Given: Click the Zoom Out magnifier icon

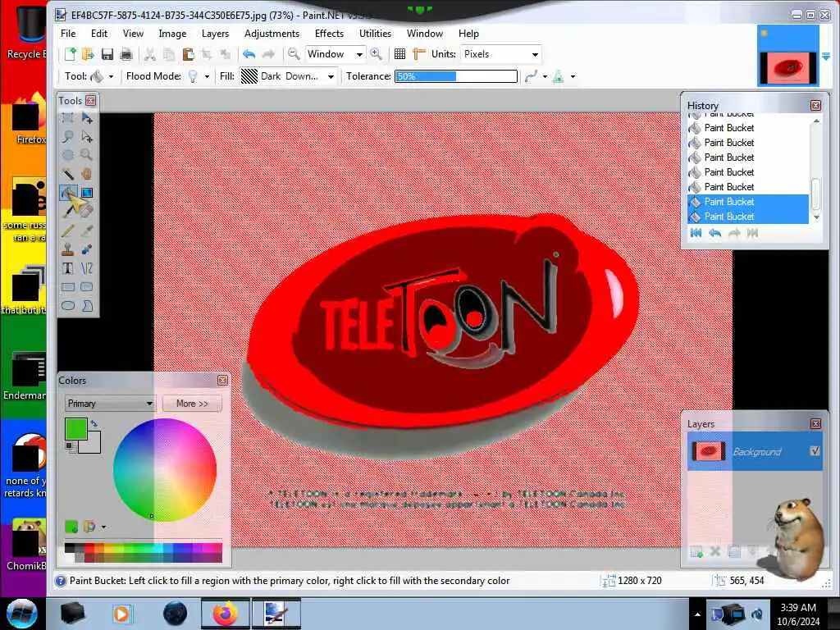Looking at the screenshot, I should point(293,54).
